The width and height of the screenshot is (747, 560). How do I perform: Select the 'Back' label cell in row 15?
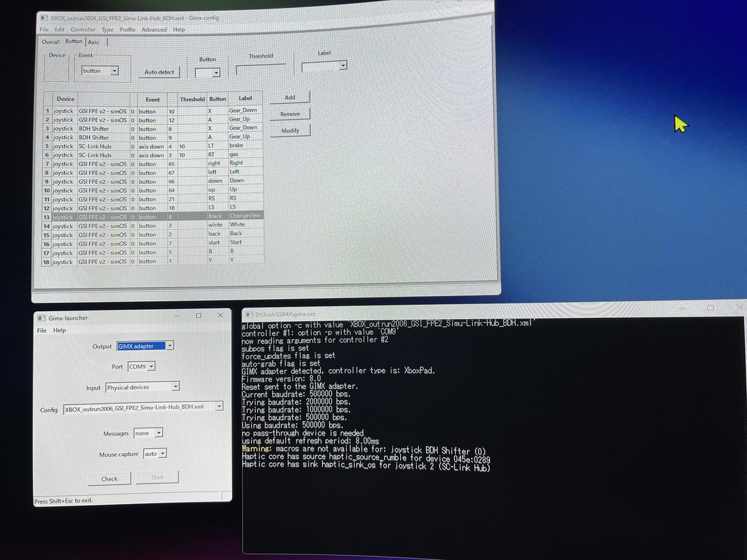pyautogui.click(x=245, y=233)
